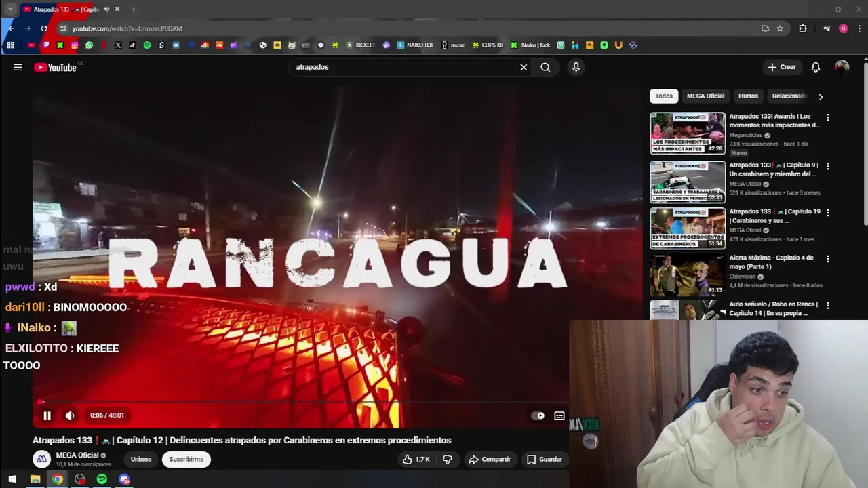Screen dimensions: 868x488
Task: Select the Relacionados filter chip
Action: [x=789, y=96]
